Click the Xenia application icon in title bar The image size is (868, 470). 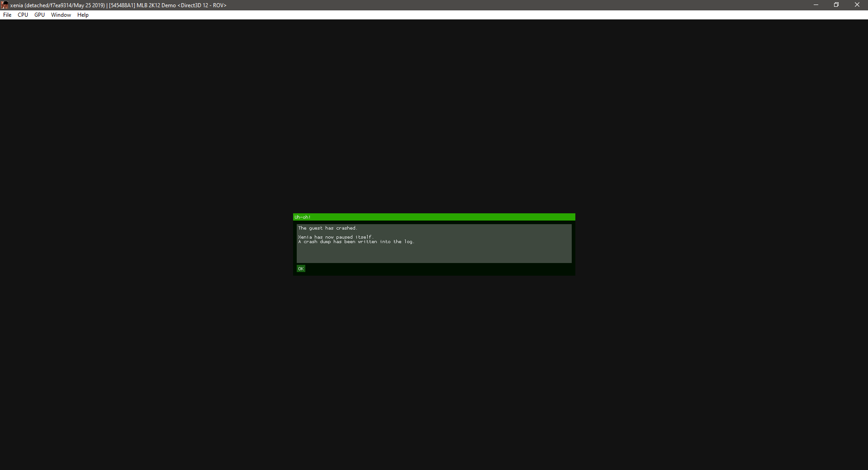tap(5, 5)
